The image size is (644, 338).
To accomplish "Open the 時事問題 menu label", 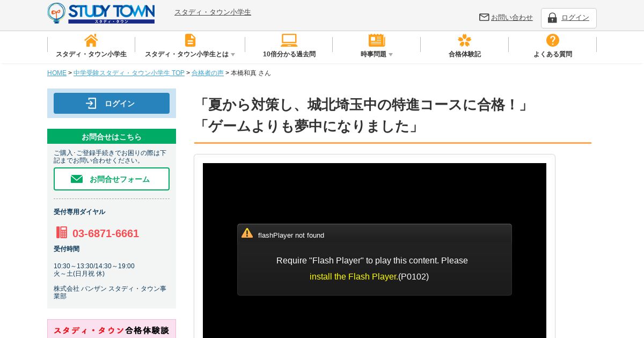I will click(x=374, y=54).
